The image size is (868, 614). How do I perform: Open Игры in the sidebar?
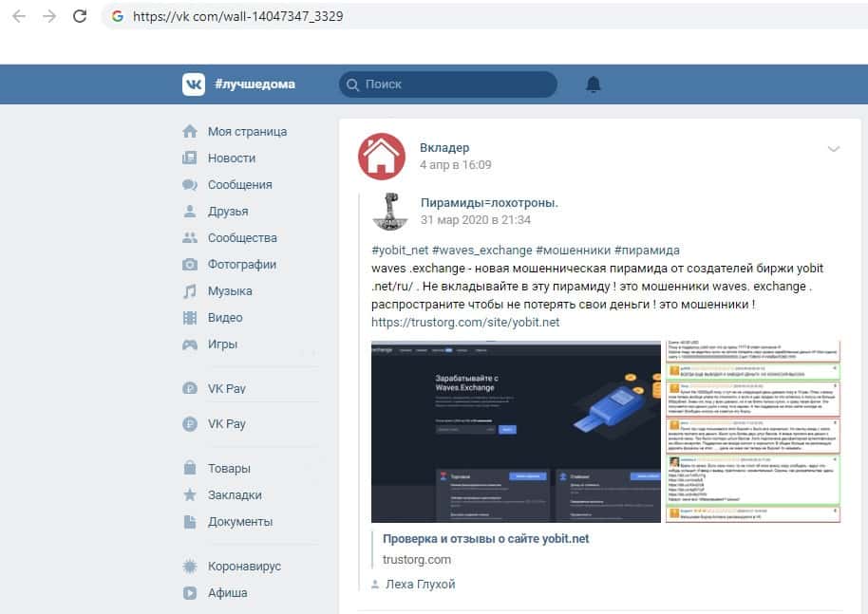(222, 344)
